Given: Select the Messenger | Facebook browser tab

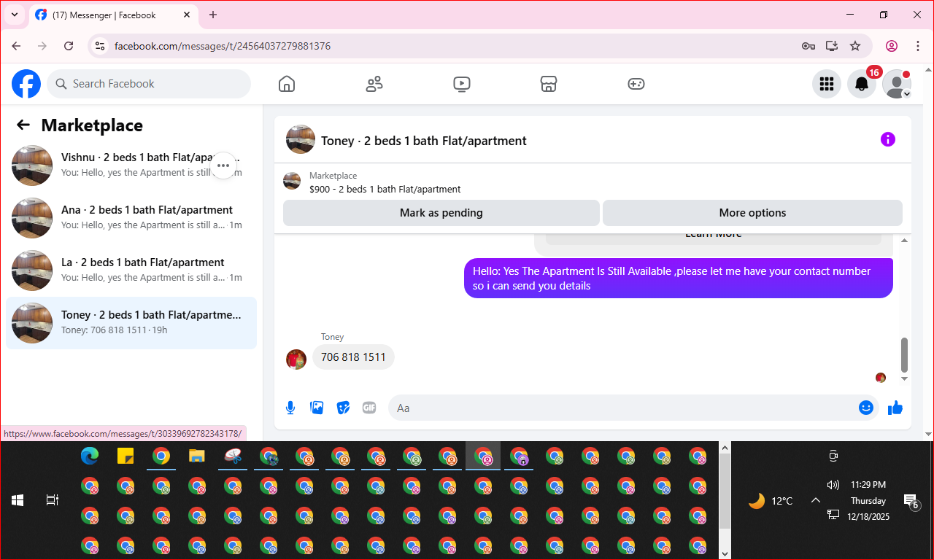Looking at the screenshot, I should pos(113,15).
